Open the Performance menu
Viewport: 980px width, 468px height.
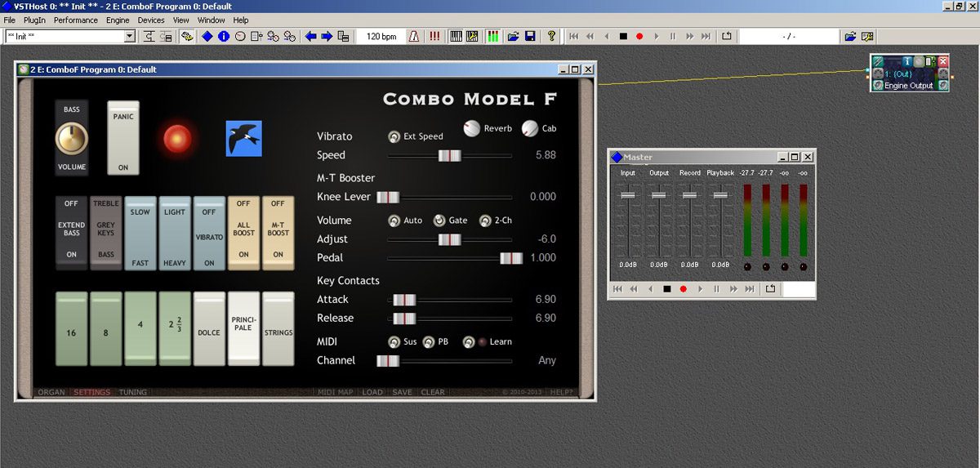pos(75,20)
